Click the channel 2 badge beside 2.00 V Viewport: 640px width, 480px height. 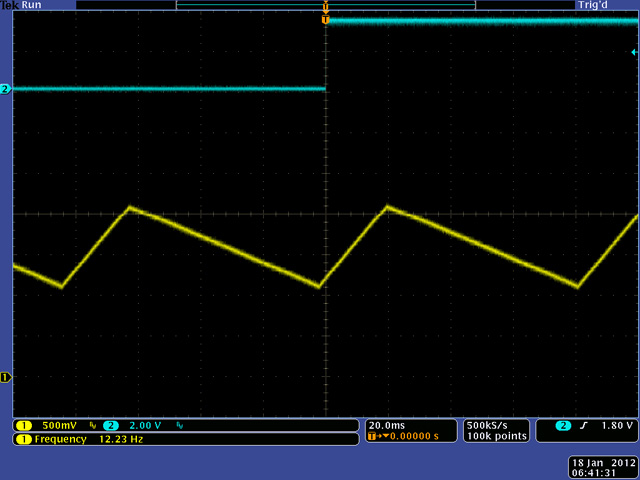[x=110, y=425]
